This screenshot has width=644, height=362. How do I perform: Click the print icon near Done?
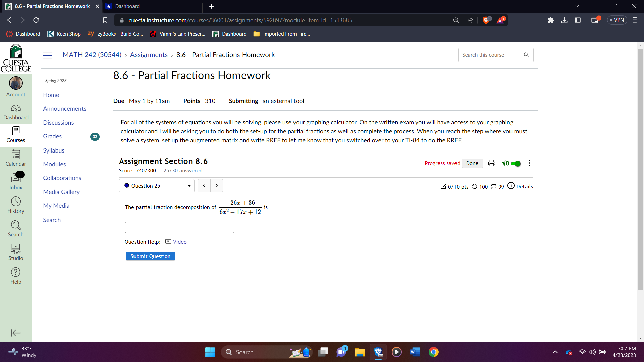pos(491,163)
